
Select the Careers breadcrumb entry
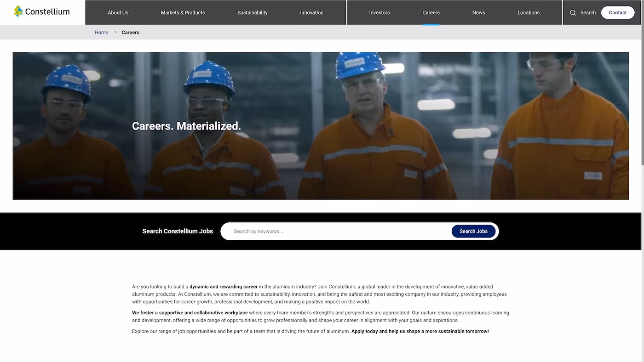tap(130, 32)
